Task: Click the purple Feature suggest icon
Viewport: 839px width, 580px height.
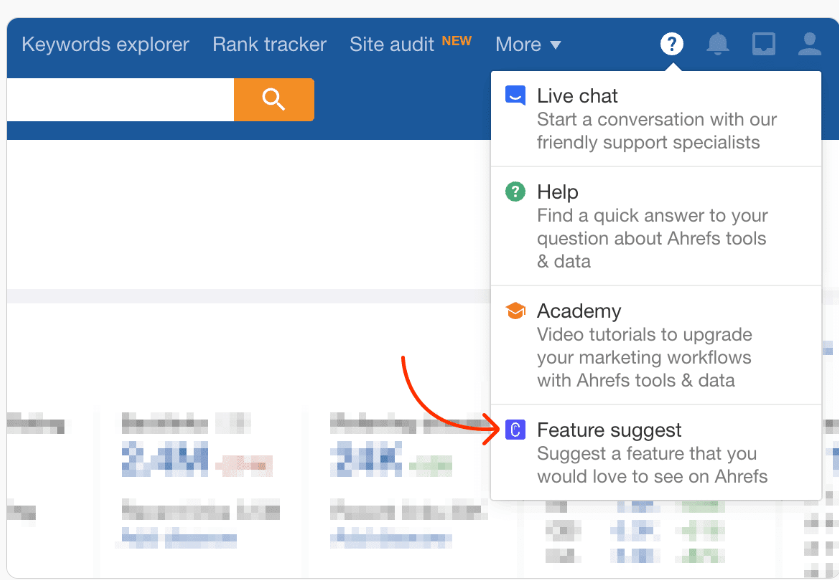Action: point(515,430)
